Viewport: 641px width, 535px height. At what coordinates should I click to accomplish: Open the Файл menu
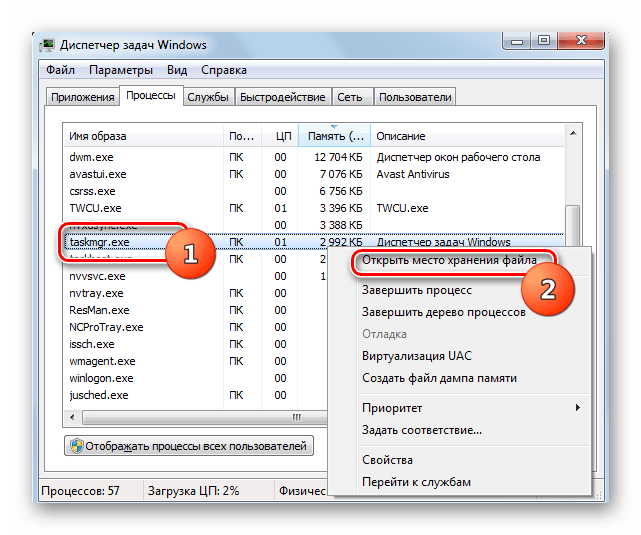[60, 70]
